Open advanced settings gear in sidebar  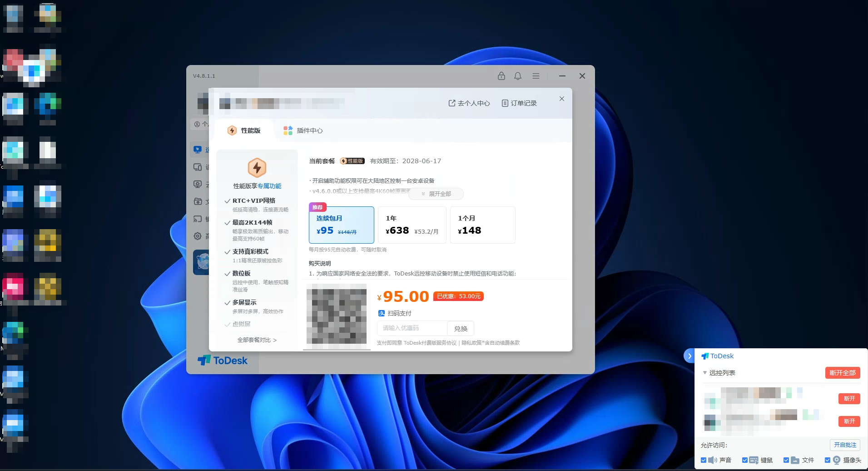[x=198, y=236]
